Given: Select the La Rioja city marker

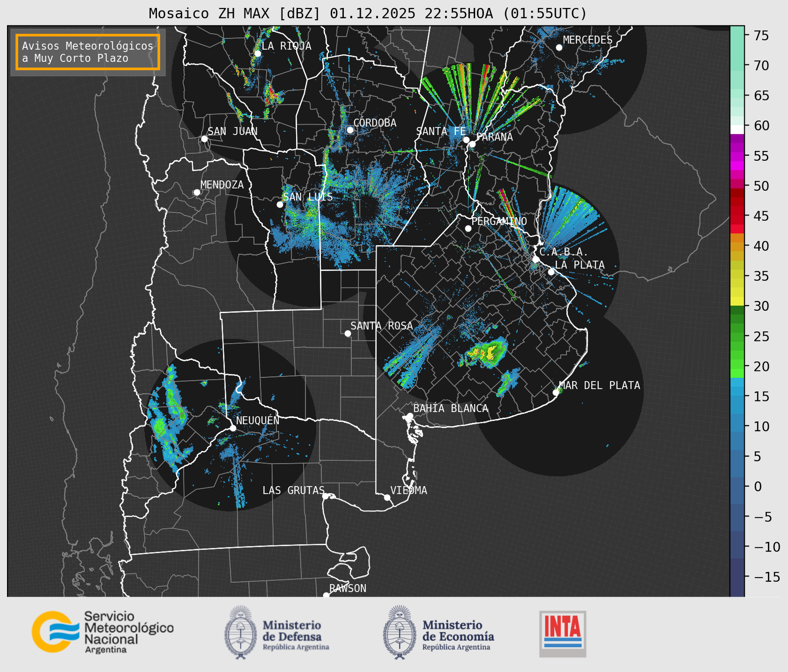Looking at the screenshot, I should pyautogui.click(x=257, y=54).
